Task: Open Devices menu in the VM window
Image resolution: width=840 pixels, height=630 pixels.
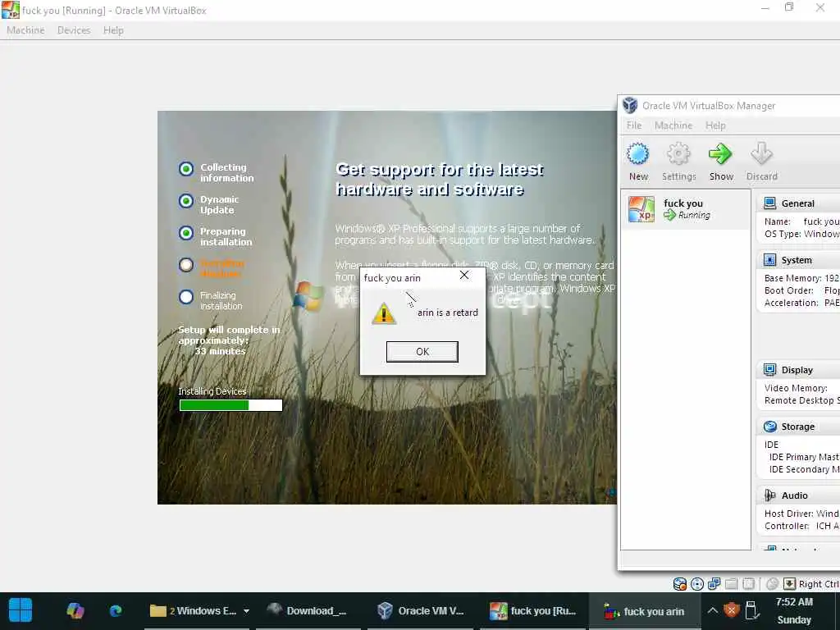Action: (x=74, y=30)
